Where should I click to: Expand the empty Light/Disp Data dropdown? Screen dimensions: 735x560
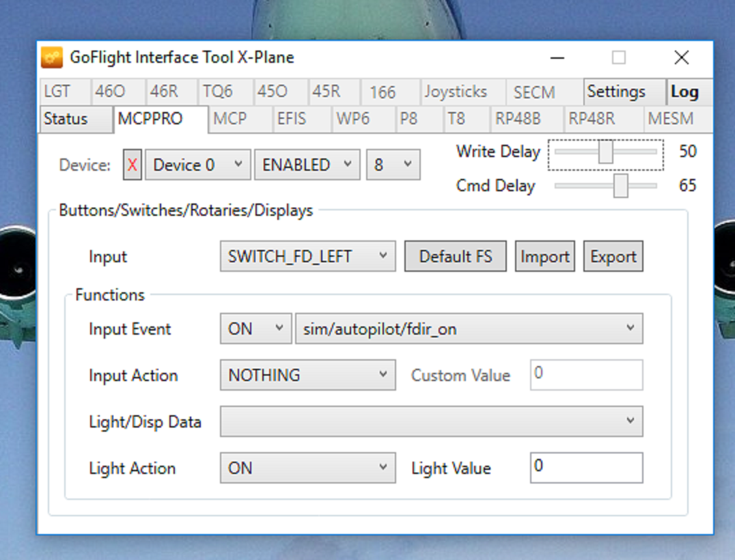tap(431, 421)
